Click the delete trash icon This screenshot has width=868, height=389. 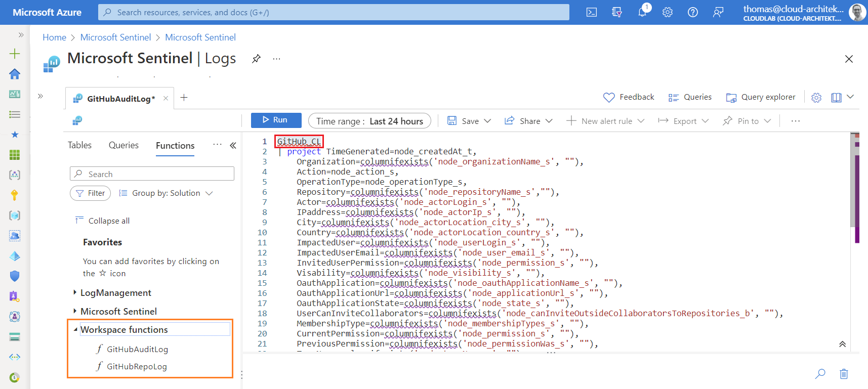844,374
